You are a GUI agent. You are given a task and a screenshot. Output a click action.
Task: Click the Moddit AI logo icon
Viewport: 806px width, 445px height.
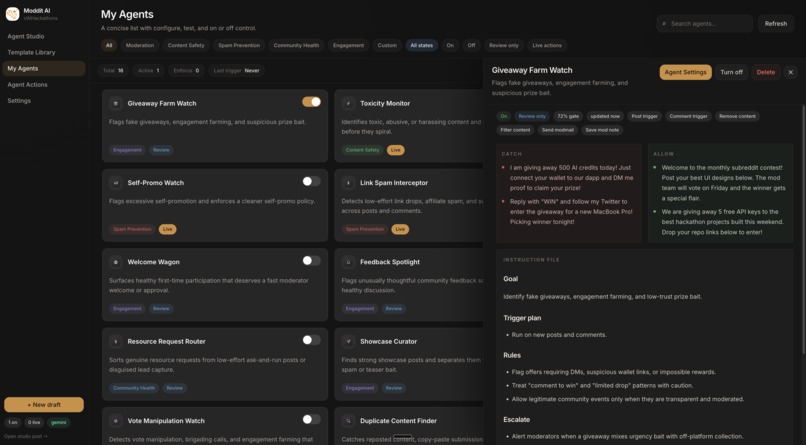pos(12,14)
